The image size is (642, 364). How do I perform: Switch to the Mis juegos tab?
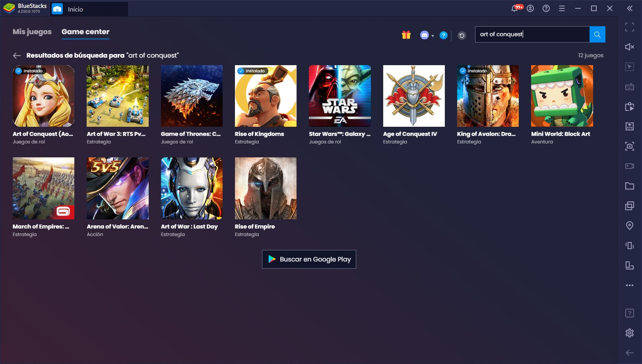click(x=32, y=32)
